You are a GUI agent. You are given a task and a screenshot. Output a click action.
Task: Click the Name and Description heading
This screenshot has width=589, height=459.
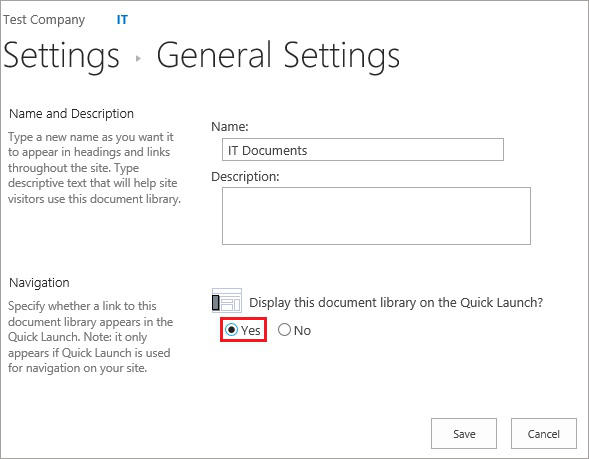point(71,113)
